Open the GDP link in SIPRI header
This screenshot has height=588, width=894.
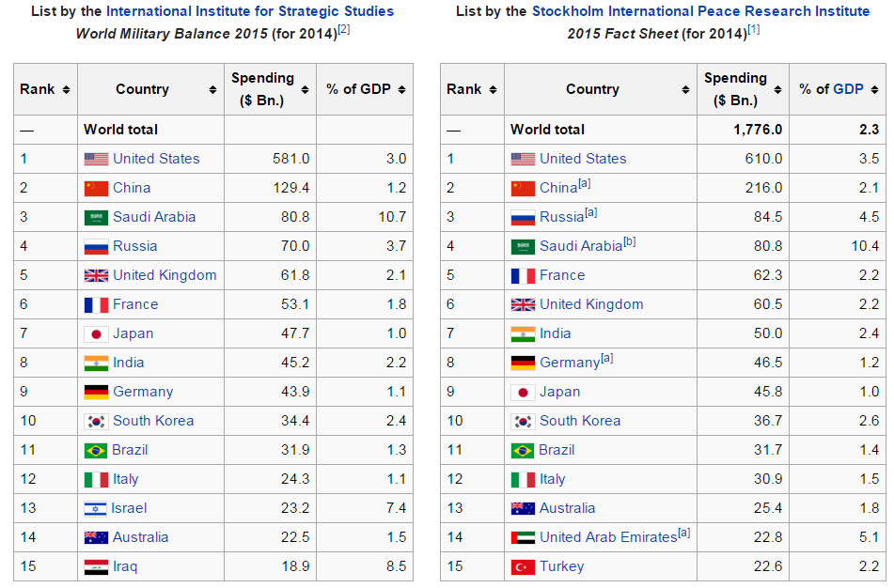(x=848, y=89)
